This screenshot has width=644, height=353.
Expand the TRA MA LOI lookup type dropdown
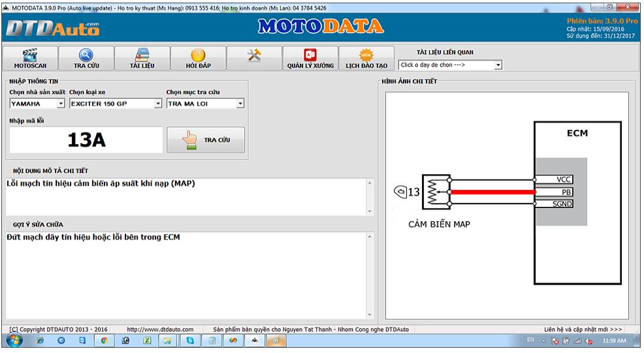[x=240, y=104]
